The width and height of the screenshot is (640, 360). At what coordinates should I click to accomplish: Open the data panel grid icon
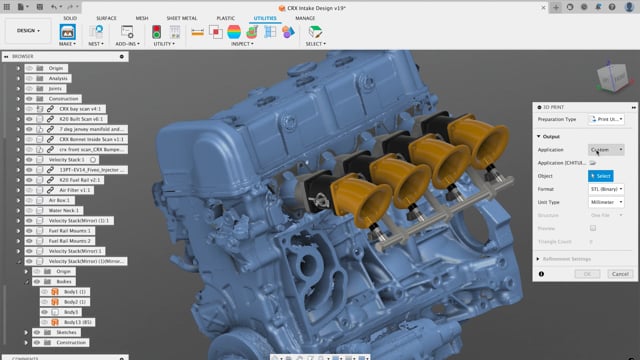pyautogui.click(x=7, y=7)
